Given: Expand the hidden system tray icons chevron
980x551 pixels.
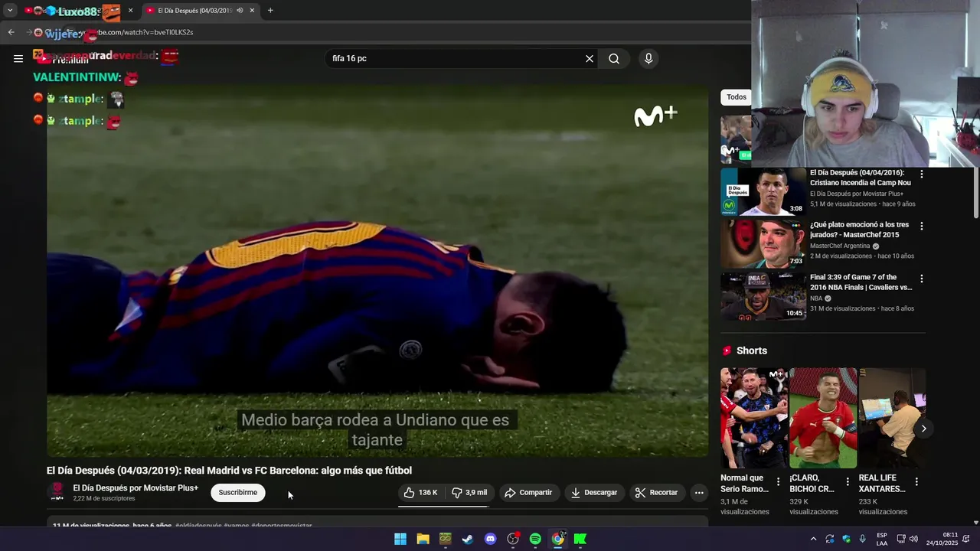Looking at the screenshot, I should pos(813,539).
